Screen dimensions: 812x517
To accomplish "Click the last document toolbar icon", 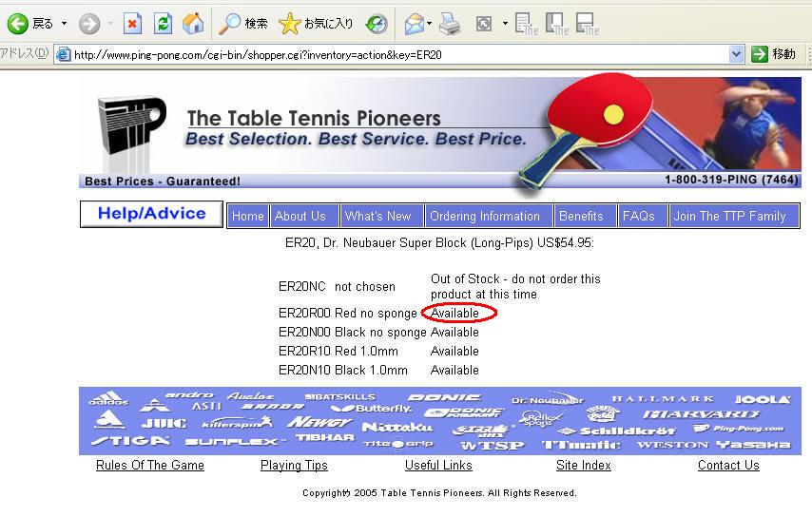I will click(588, 24).
